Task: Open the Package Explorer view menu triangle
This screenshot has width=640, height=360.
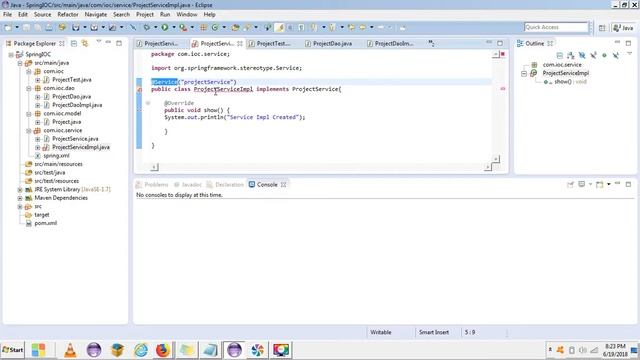Action: 98,42
